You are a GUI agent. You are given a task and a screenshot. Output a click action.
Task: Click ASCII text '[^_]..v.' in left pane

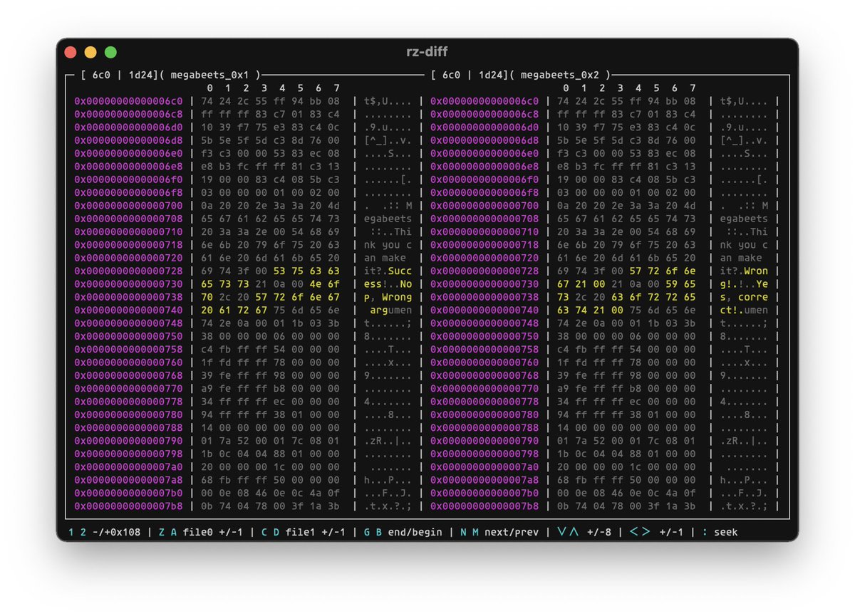coord(388,140)
